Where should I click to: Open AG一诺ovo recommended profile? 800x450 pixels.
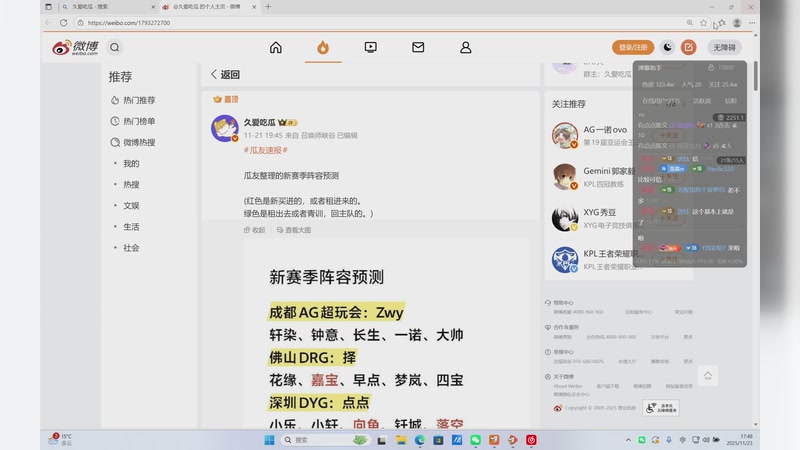pos(605,130)
